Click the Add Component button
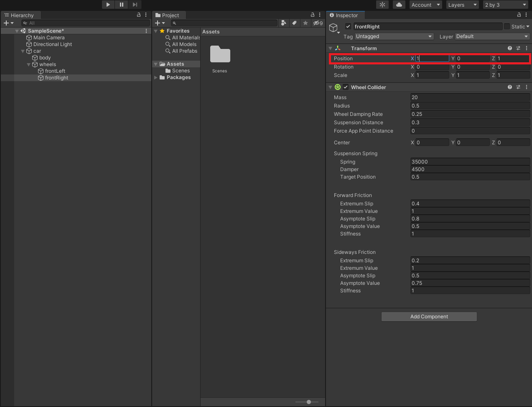 click(429, 317)
